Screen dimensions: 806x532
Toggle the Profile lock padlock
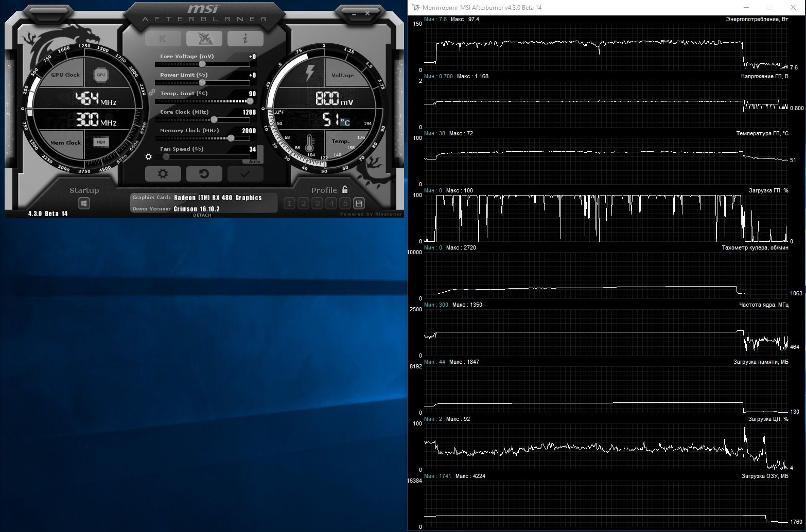(345, 189)
